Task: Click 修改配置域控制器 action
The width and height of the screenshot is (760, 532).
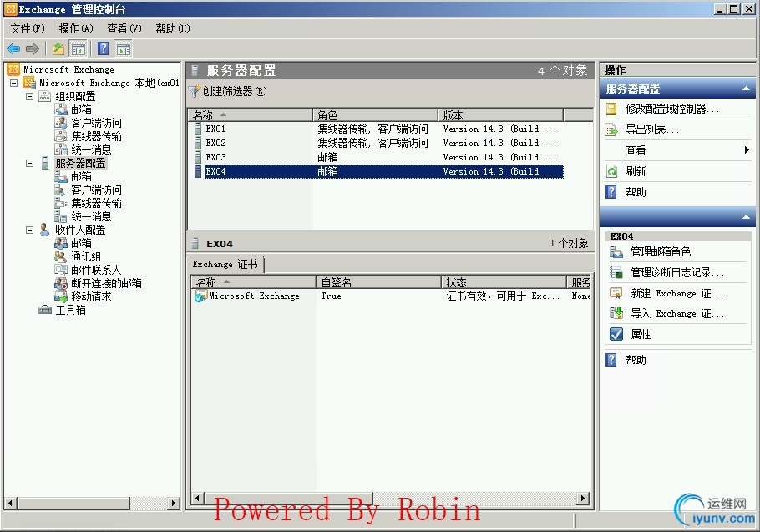Action: 671,109
